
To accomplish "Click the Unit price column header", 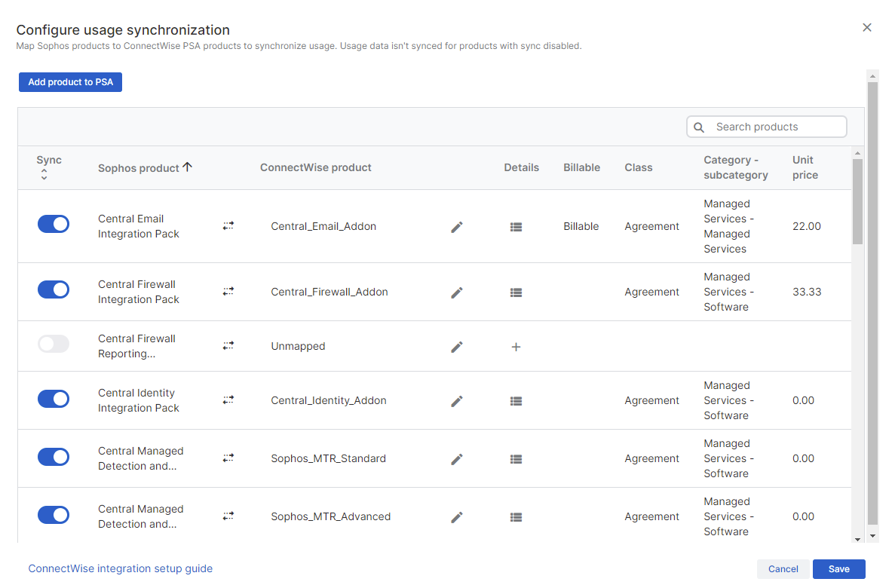I will 805,167.
